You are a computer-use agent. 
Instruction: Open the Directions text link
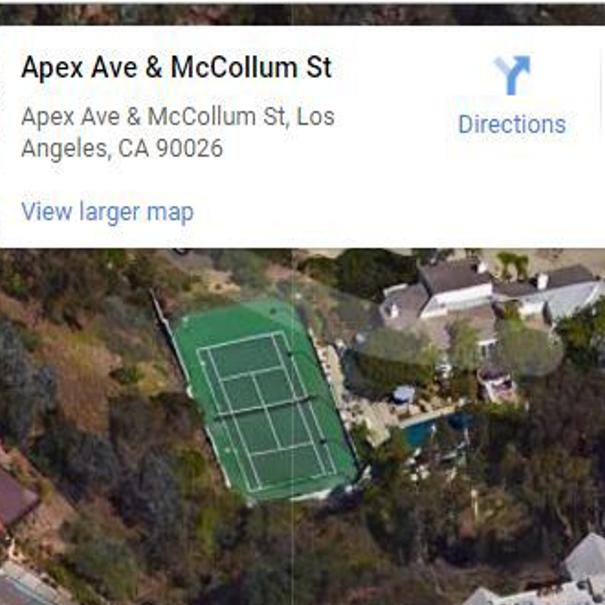tap(512, 125)
